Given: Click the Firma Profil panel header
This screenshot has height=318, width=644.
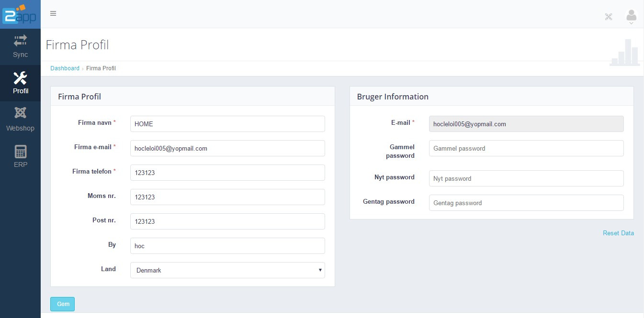Looking at the screenshot, I should pos(79,97).
